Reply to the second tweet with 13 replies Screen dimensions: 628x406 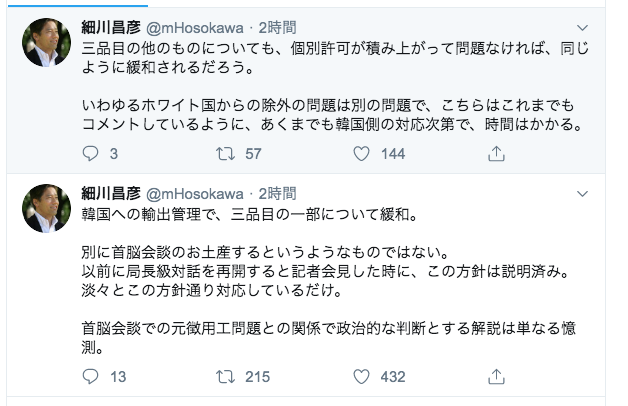[90, 377]
